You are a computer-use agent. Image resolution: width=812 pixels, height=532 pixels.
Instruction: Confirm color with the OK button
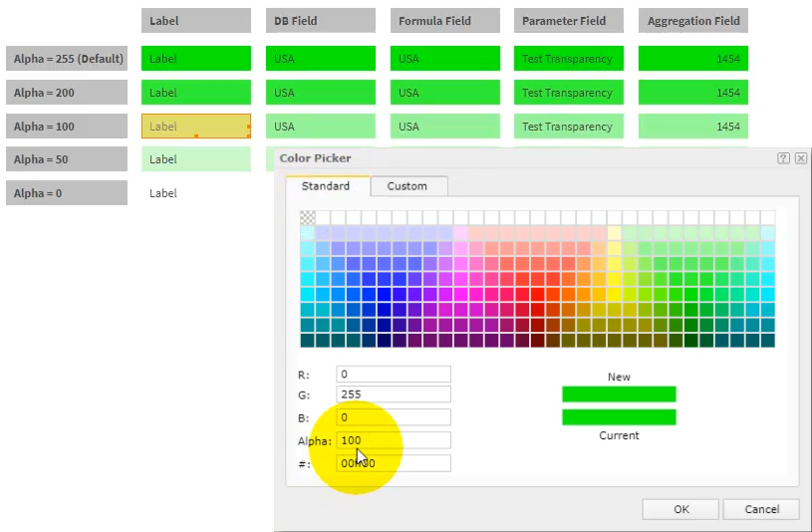(x=680, y=509)
